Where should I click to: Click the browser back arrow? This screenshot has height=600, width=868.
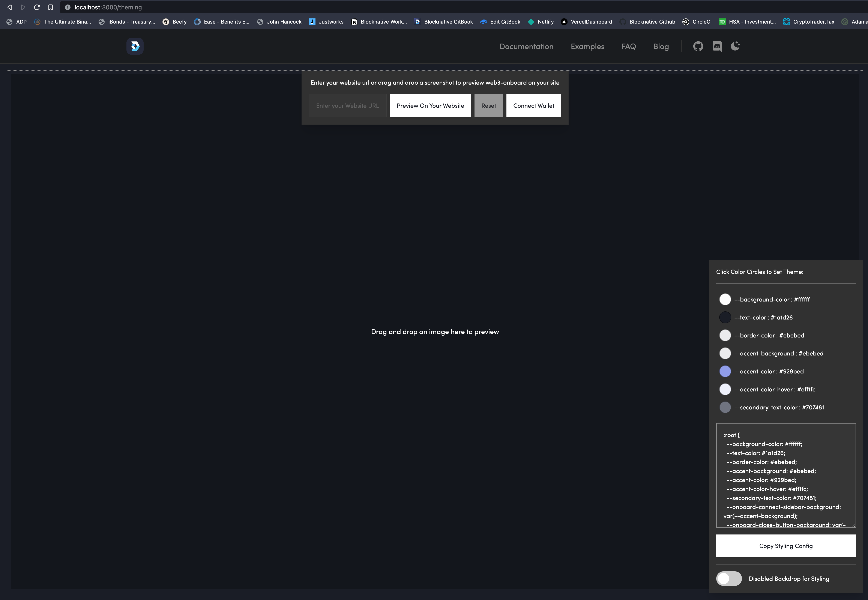(10, 7)
